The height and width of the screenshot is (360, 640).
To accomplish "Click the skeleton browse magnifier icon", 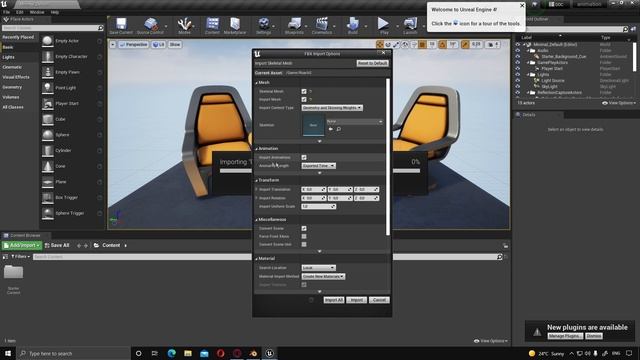I will [339, 129].
